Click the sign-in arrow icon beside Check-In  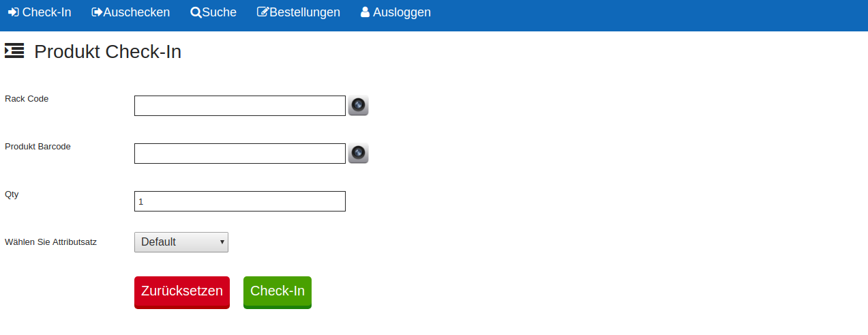[13, 12]
